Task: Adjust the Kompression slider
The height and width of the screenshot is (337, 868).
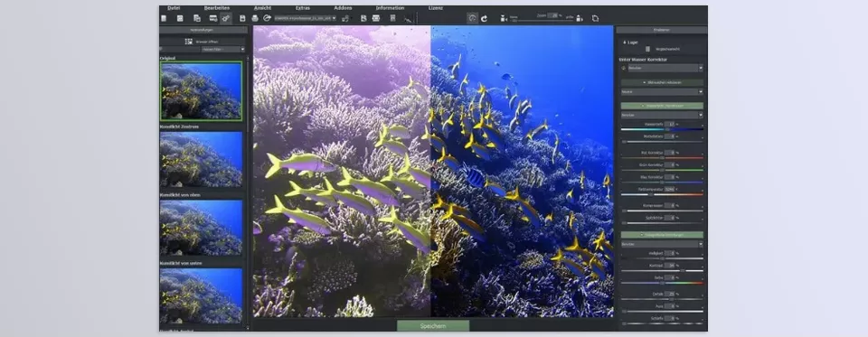Action: coord(662,211)
